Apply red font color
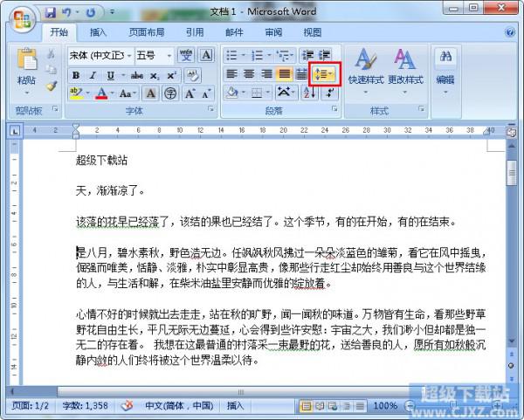Image resolution: width=524 pixels, height=420 pixels. point(101,93)
